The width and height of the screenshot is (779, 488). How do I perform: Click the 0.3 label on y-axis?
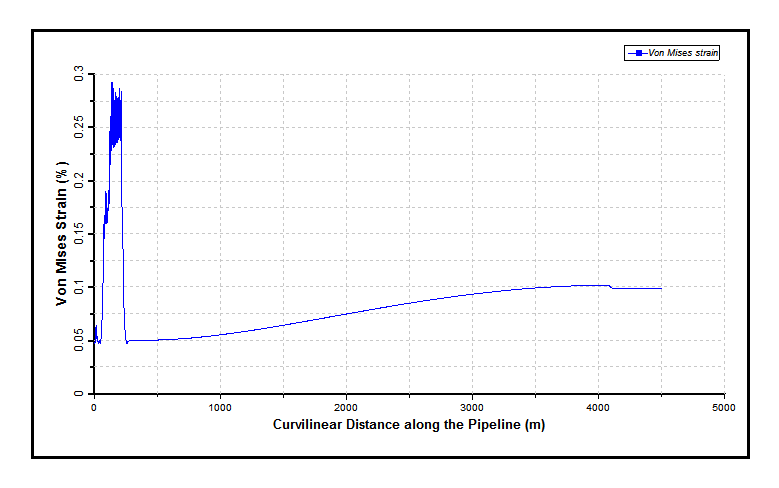[x=80, y=74]
